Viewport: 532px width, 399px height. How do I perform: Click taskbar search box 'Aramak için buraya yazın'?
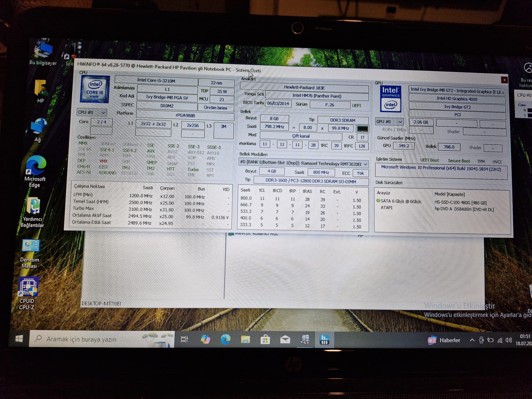click(x=102, y=339)
